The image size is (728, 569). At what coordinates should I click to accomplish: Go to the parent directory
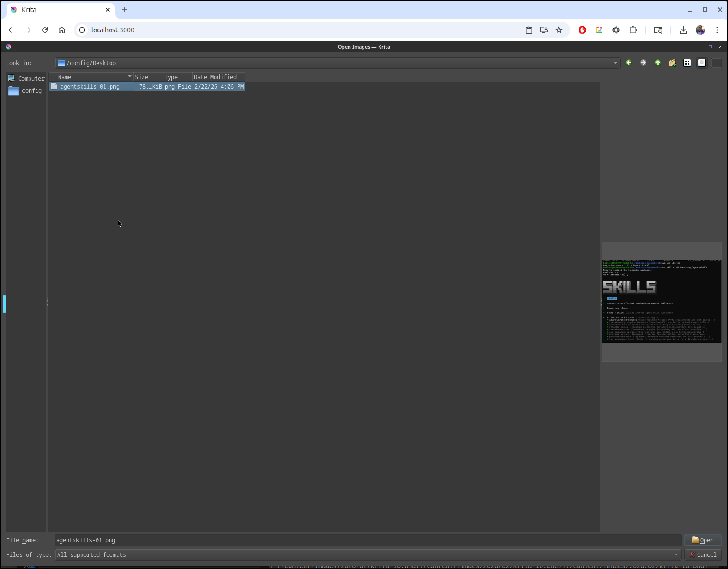click(x=658, y=62)
